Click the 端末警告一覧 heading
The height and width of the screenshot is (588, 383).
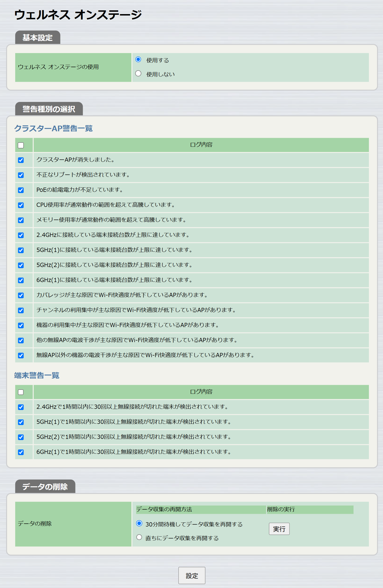tap(37, 375)
